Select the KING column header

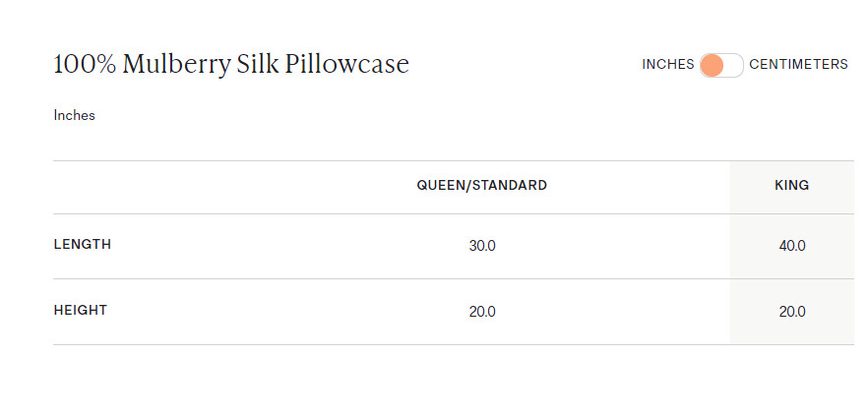[x=791, y=185]
